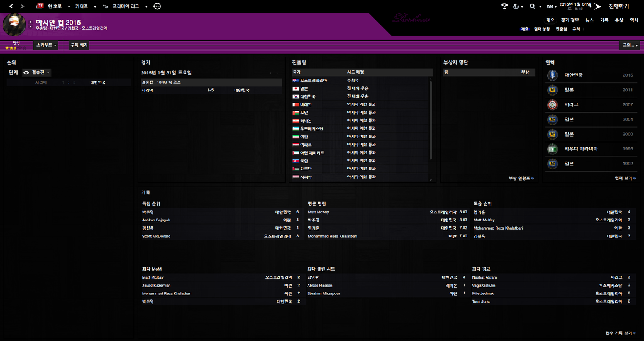This screenshot has height=341, width=644.
Task: Click the continue arrow icon beside 진행하기
Action: [x=597, y=6]
